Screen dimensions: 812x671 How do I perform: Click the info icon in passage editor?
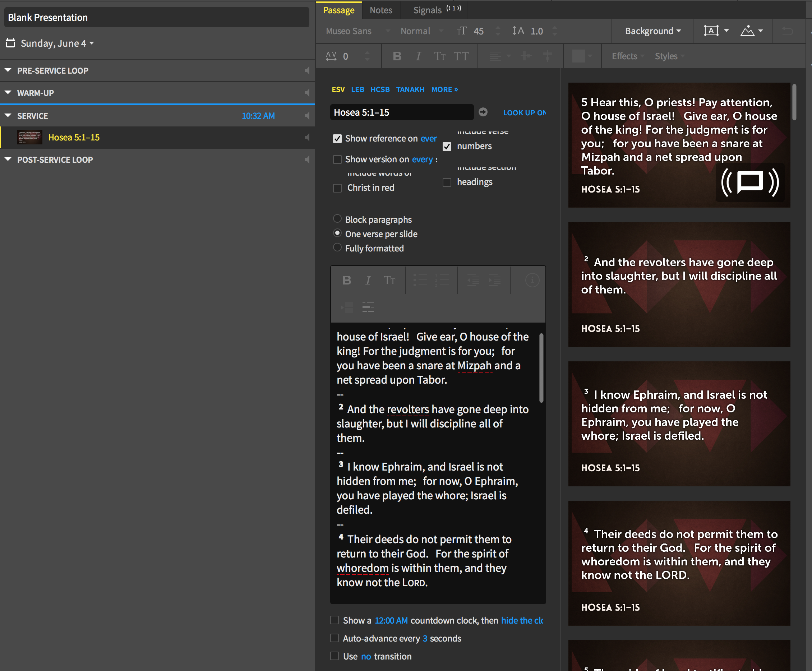[x=532, y=280]
